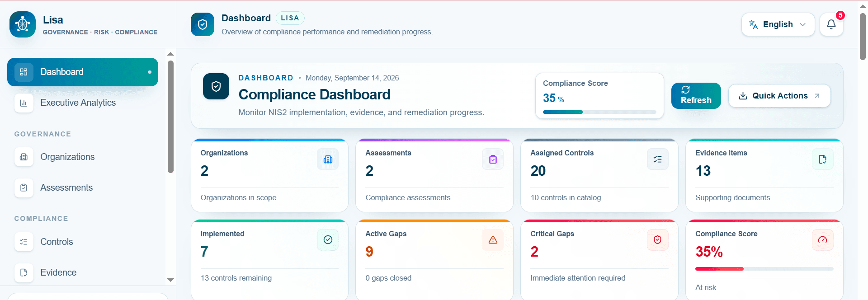Click the building icon on the Organizations card

(x=328, y=159)
